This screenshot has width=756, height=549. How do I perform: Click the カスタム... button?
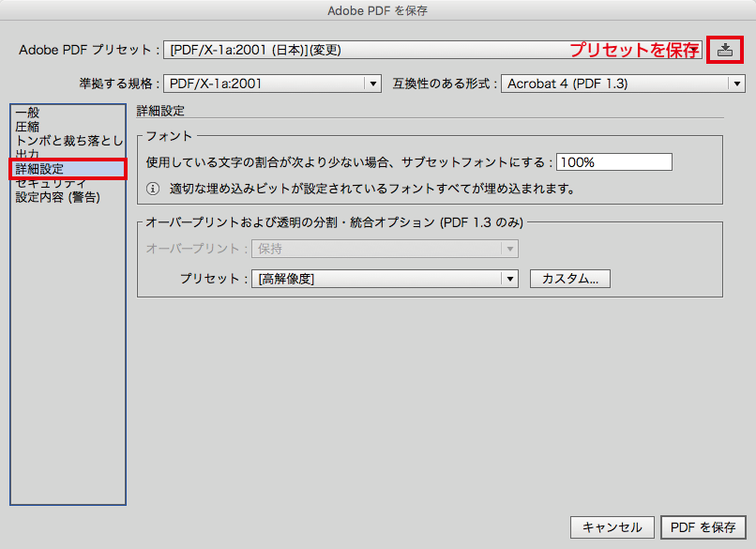(570, 279)
